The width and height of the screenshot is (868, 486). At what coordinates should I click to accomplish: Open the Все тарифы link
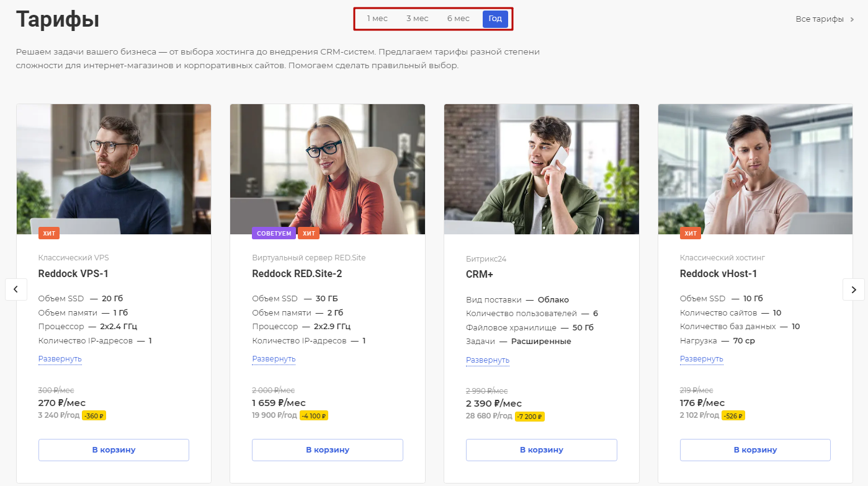[x=825, y=19]
